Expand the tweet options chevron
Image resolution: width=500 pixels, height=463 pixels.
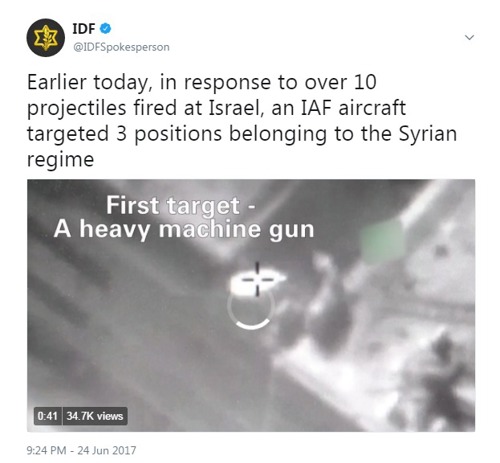click(469, 37)
